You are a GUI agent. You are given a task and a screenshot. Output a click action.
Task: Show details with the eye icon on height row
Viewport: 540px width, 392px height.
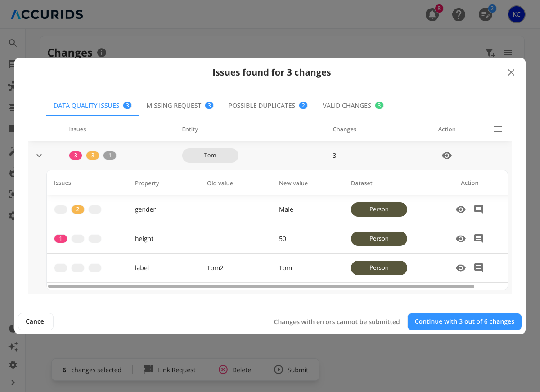click(460, 238)
